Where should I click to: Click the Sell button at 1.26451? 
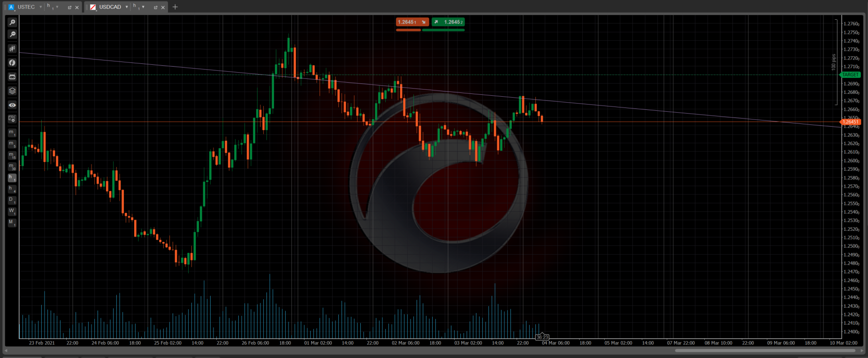pos(412,22)
